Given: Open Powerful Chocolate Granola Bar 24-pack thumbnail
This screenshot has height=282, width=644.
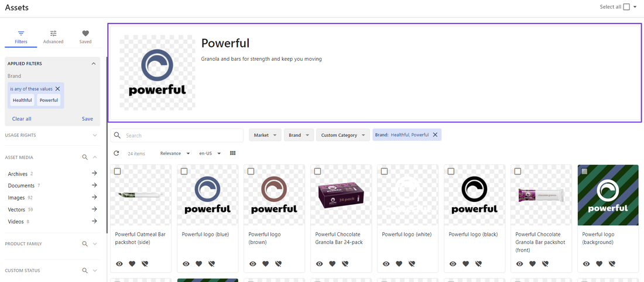Looking at the screenshot, I should [x=341, y=195].
